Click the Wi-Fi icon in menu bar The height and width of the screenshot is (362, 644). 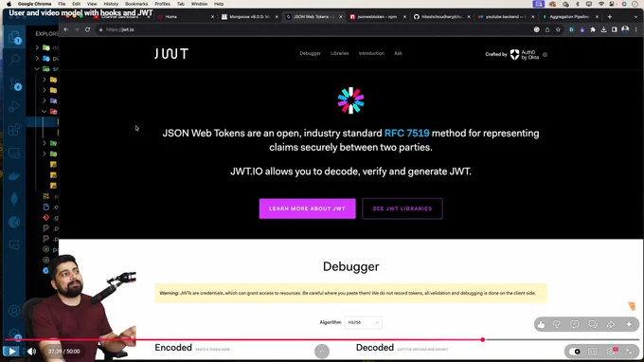click(x=601, y=4)
